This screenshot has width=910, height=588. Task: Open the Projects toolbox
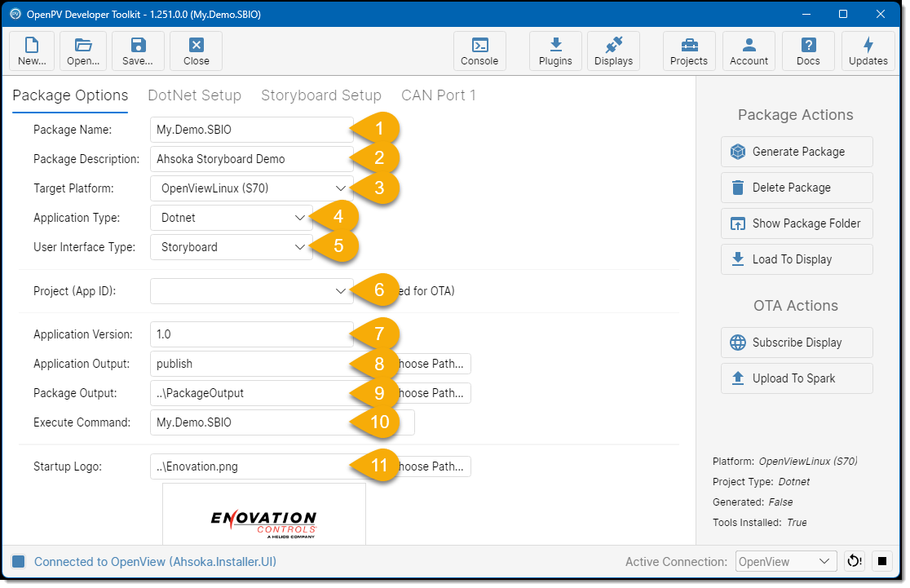click(x=689, y=51)
